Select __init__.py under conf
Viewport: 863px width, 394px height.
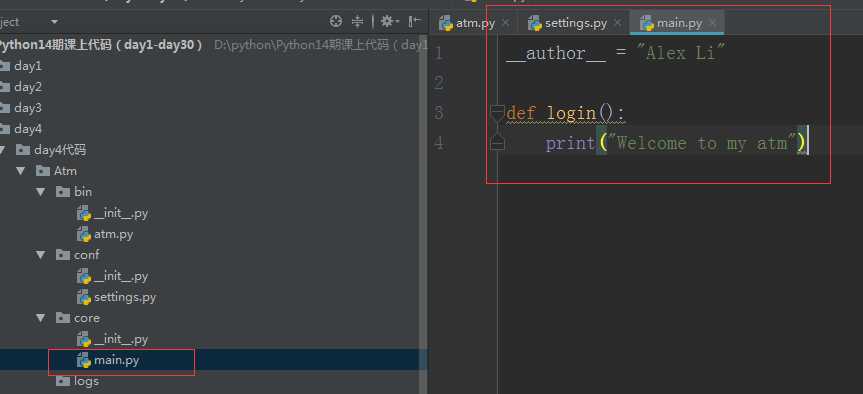tap(121, 276)
